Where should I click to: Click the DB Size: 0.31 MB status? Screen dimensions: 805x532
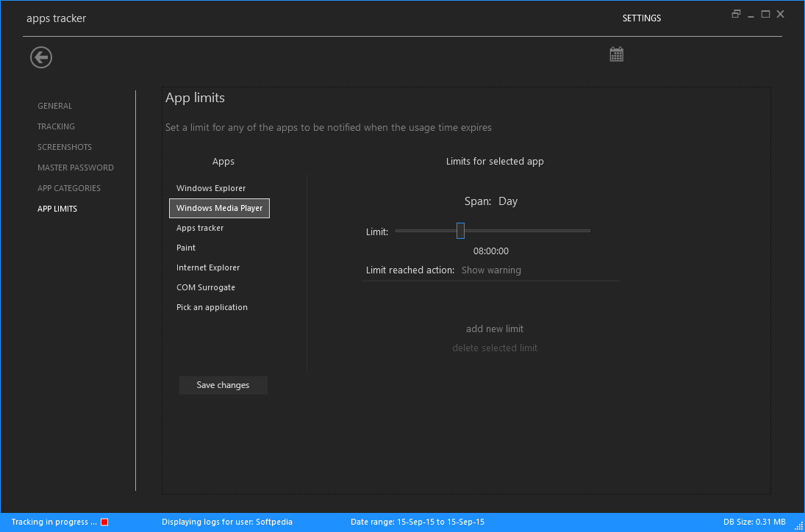click(754, 522)
